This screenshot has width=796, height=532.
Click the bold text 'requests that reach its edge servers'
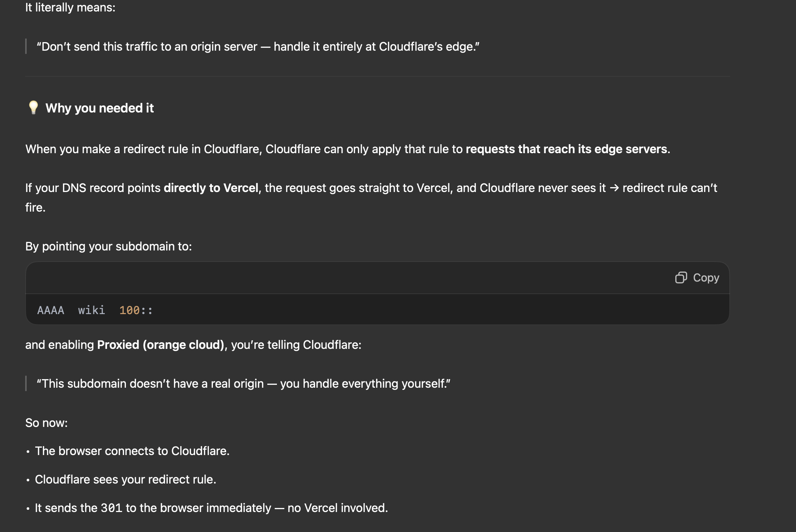[x=566, y=149]
